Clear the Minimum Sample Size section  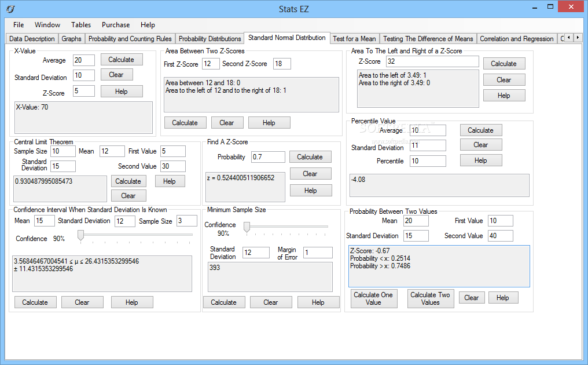(x=271, y=302)
